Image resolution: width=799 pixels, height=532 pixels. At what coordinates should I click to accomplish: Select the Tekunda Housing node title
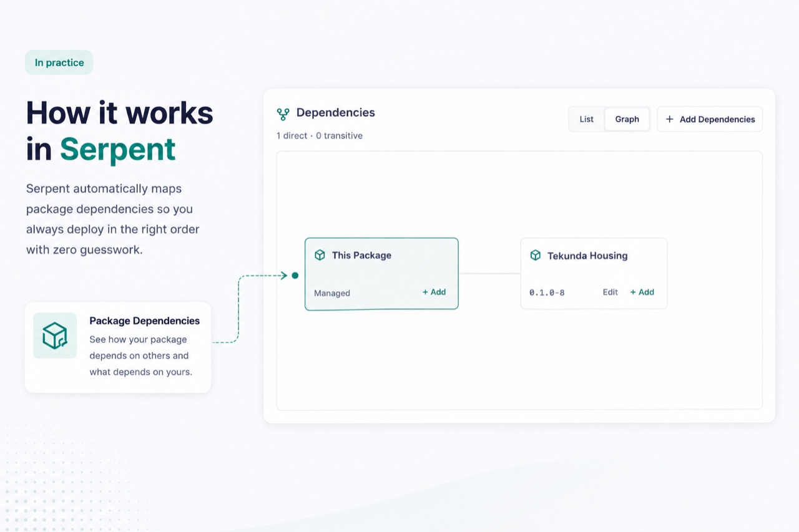[x=587, y=256]
